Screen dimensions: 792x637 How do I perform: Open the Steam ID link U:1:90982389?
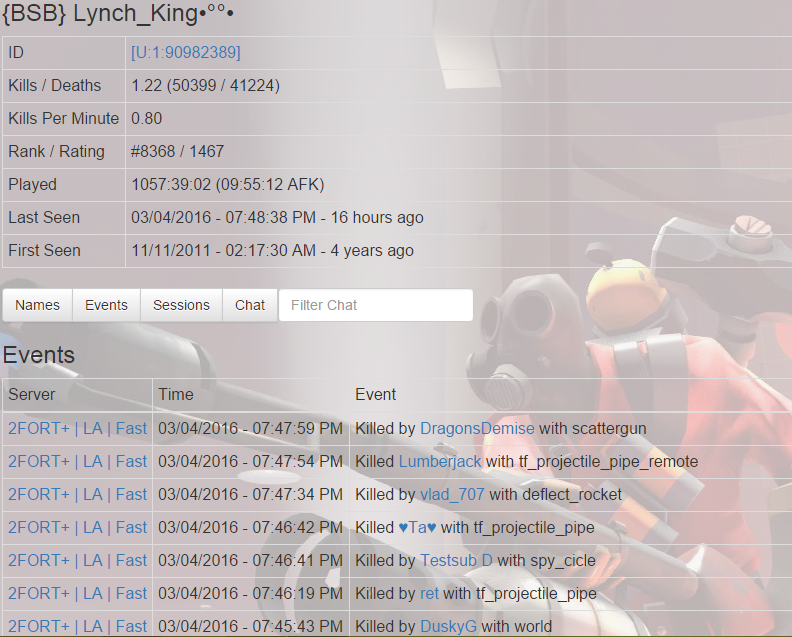pyautogui.click(x=186, y=53)
